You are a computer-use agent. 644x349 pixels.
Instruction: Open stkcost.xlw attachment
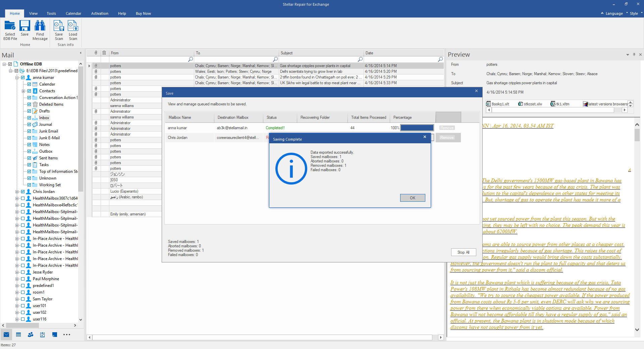530,104
